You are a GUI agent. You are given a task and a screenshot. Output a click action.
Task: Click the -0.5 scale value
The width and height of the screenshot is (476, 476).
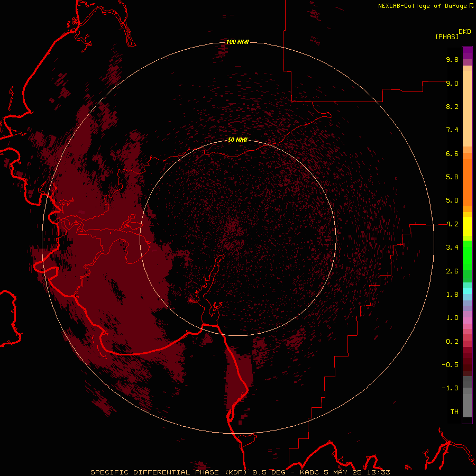click(450, 365)
